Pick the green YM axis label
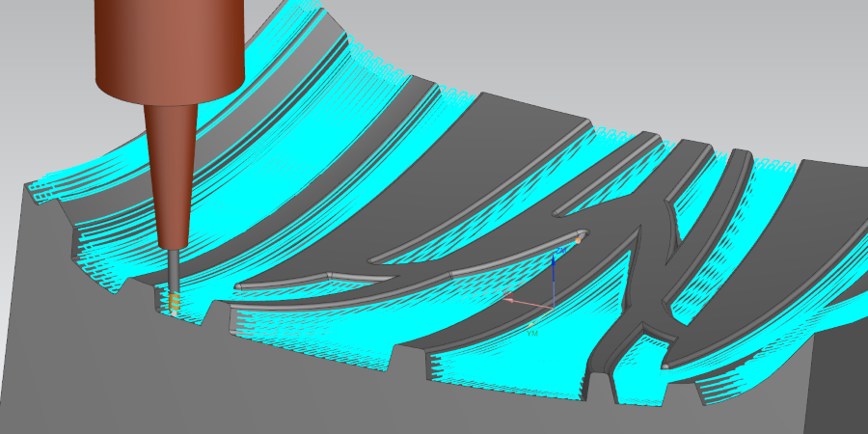 click(531, 333)
